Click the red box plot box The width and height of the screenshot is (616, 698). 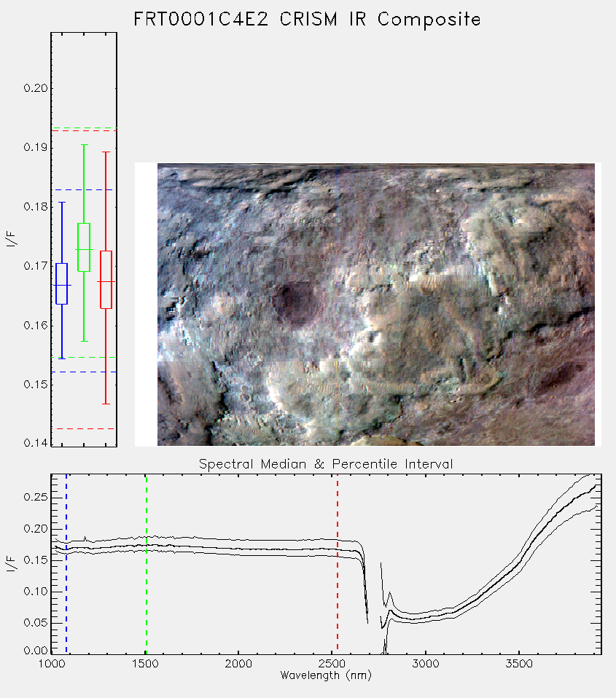pyautogui.click(x=106, y=280)
